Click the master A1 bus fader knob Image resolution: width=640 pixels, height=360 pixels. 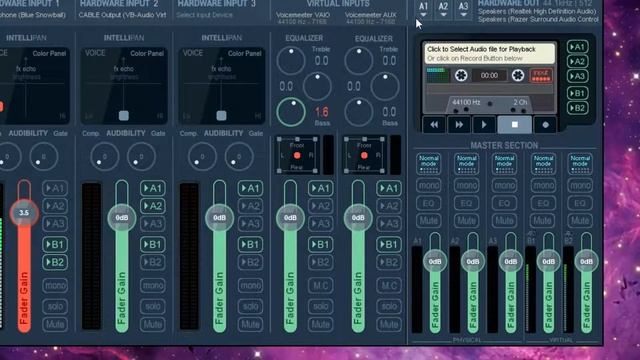coord(435,261)
